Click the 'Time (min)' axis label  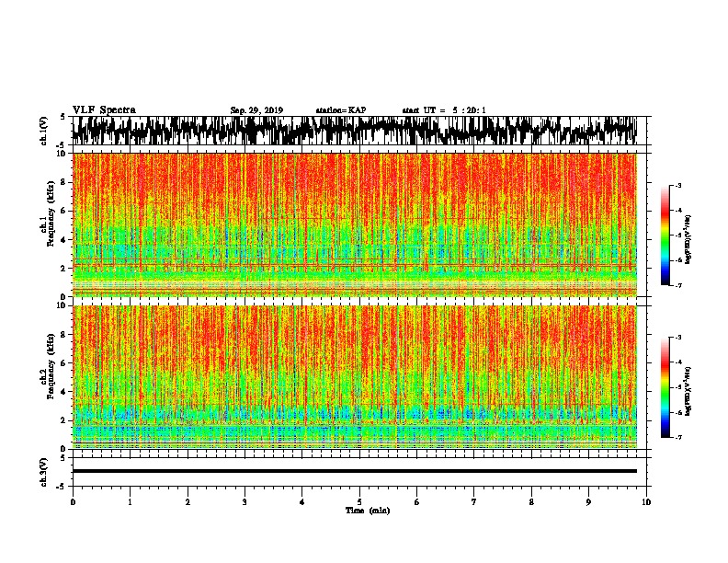(x=368, y=511)
